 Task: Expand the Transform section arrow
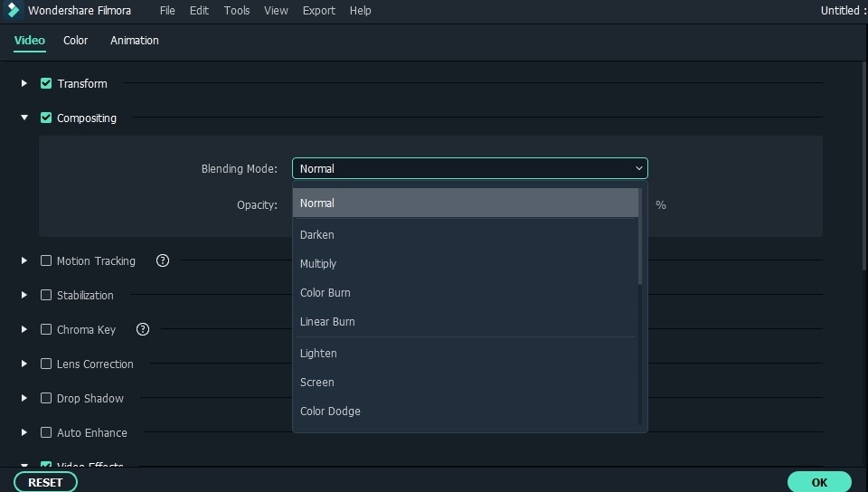click(24, 83)
